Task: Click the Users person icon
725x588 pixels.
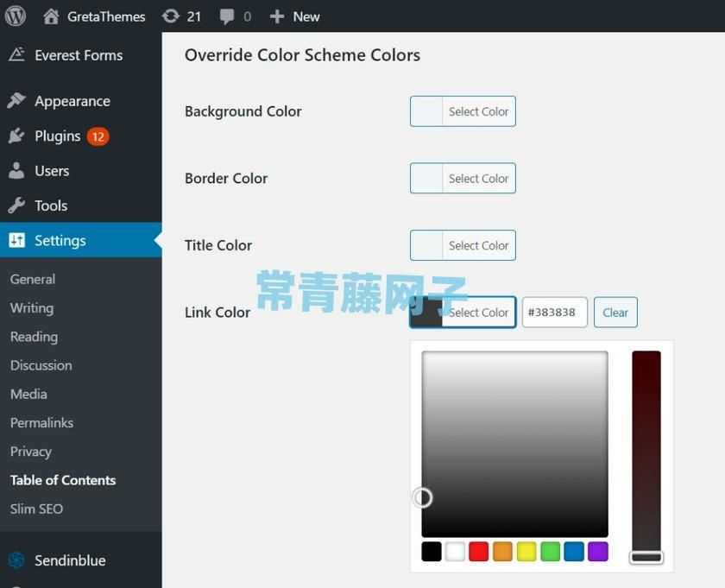Action: [16, 170]
